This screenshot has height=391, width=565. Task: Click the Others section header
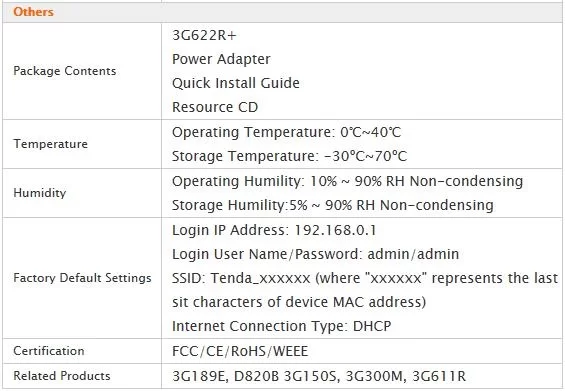34,12
